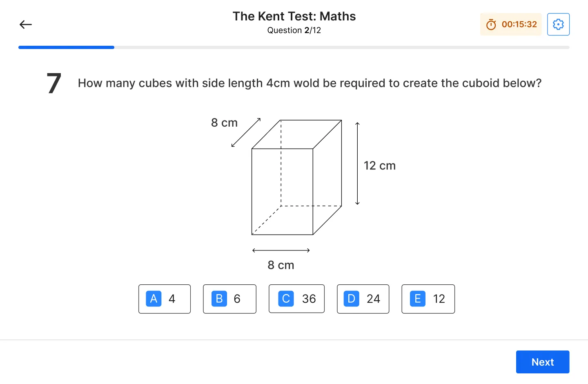
Task: Pick answer option 12
Action: [x=428, y=299]
